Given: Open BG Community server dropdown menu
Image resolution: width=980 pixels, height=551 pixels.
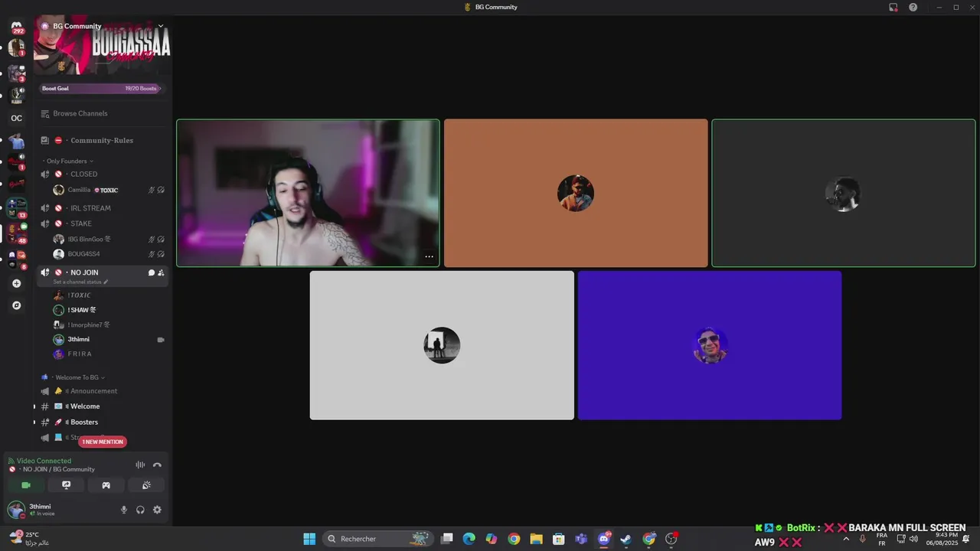Looking at the screenshot, I should [161, 26].
